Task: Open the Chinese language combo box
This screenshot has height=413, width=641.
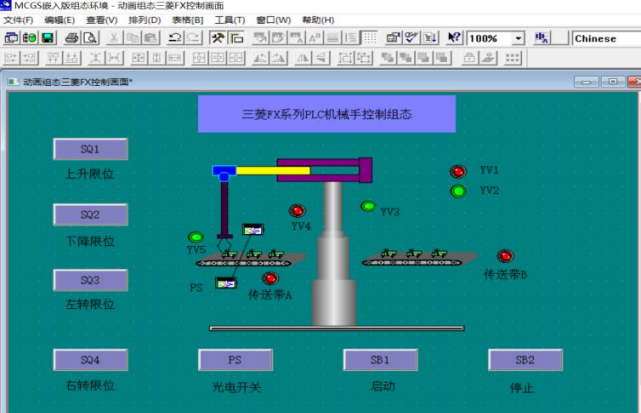Action: pyautogui.click(x=606, y=38)
